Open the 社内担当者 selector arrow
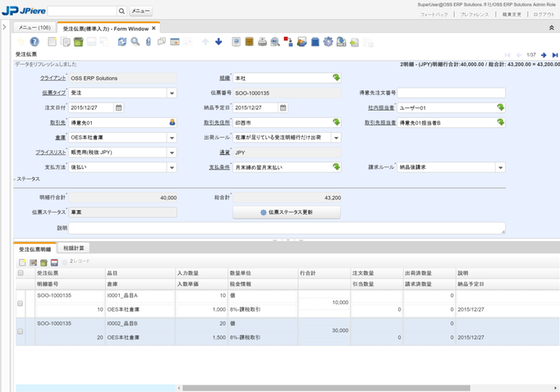This screenshot has height=392, width=560. pyautogui.click(x=500, y=107)
